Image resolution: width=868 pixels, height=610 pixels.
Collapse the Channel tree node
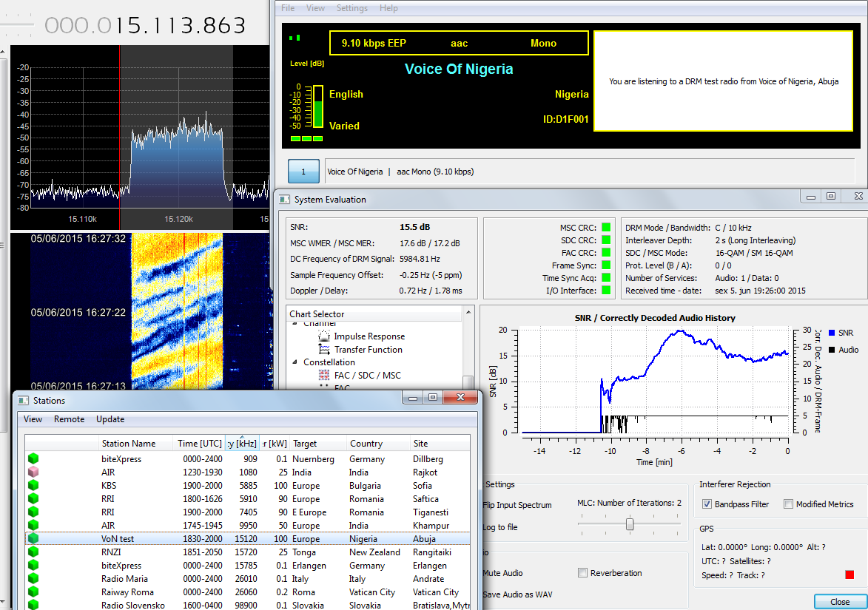point(295,324)
